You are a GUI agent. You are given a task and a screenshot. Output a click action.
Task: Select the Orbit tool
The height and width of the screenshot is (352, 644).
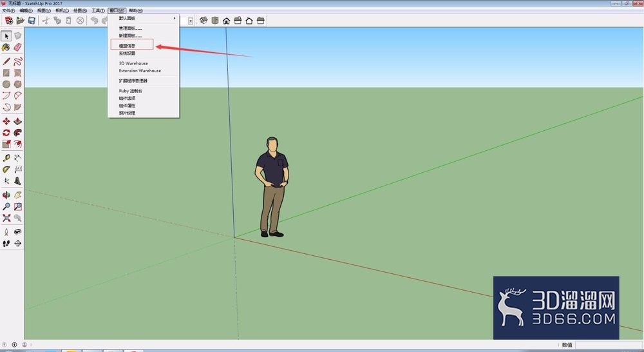(6, 195)
